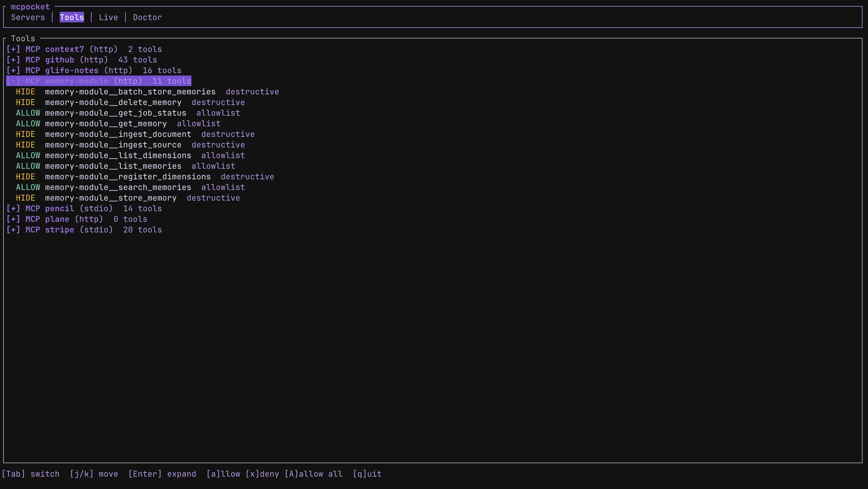868x489 pixels.
Task: Switch to the Servers tab
Action: click(x=28, y=17)
